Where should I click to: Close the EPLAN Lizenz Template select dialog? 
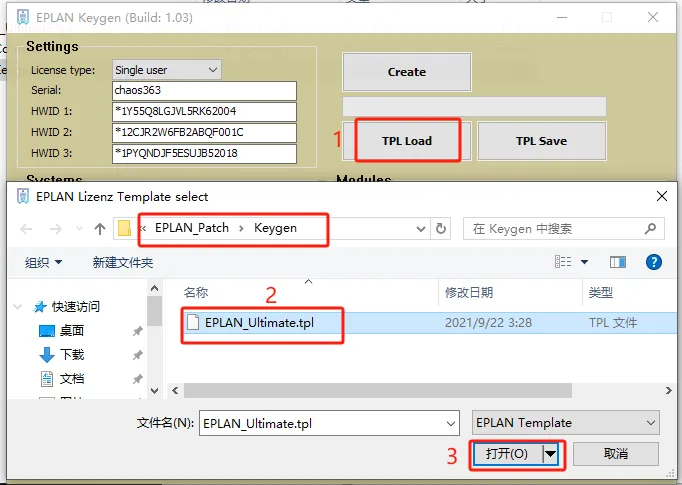click(662, 196)
